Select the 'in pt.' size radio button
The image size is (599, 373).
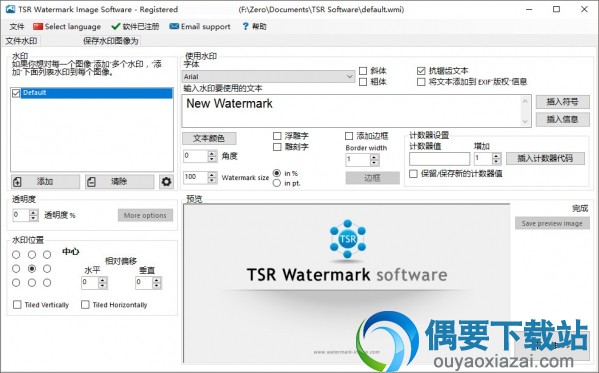pos(277,183)
